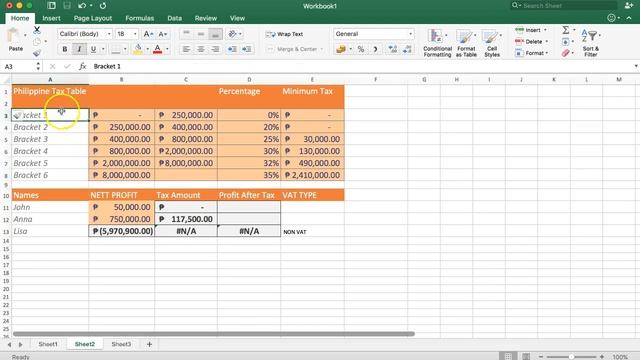Open the Formulas ribbon tab
640x360 pixels.
(x=140, y=18)
